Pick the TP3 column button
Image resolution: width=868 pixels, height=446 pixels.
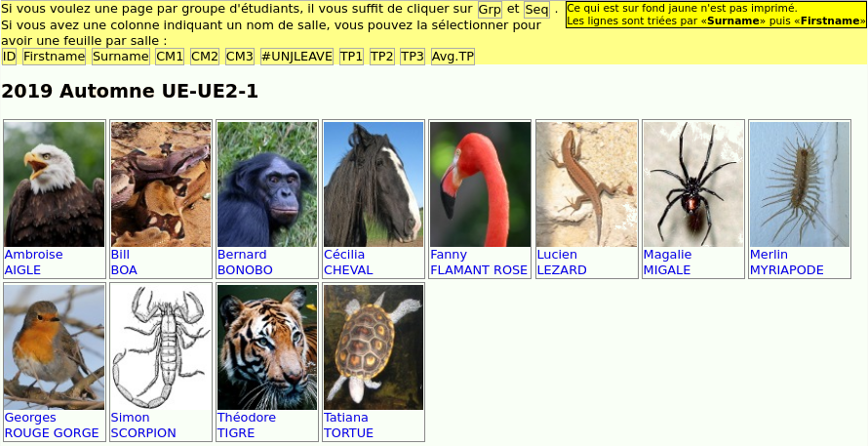pos(413,57)
